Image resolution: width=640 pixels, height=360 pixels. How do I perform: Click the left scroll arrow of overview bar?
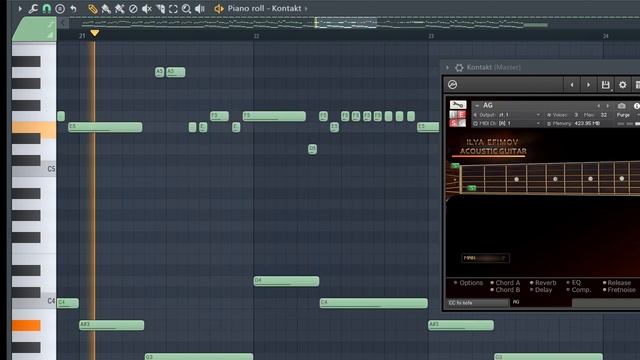(x=63, y=23)
